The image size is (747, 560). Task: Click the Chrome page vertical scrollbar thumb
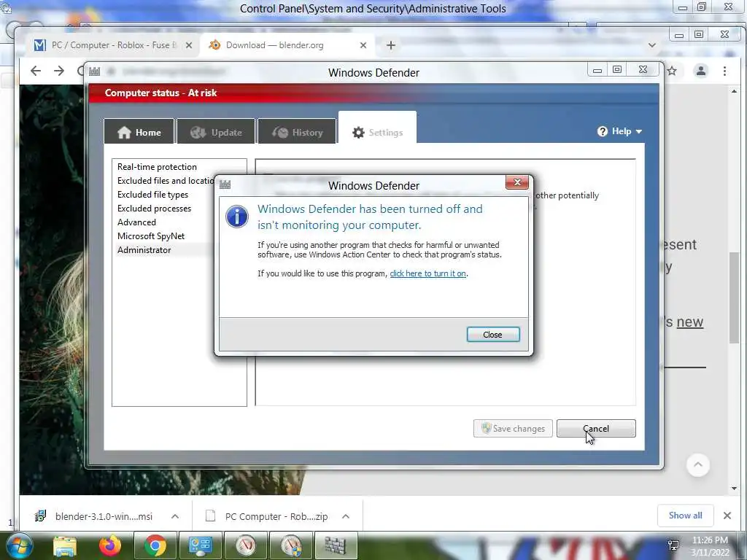click(734, 297)
